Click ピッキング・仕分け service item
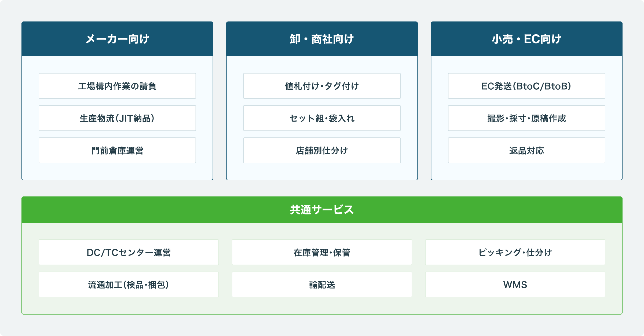644x336 pixels. pos(515,253)
